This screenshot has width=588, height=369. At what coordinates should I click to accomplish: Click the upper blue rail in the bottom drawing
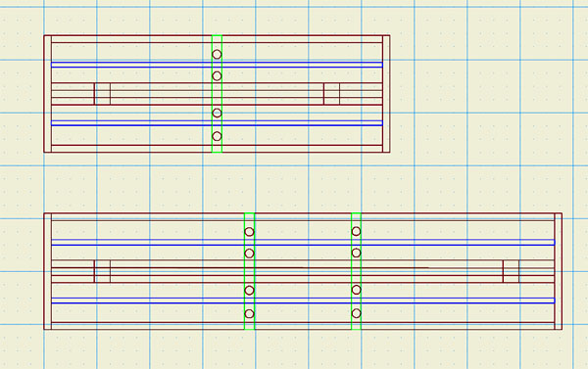[303, 243]
